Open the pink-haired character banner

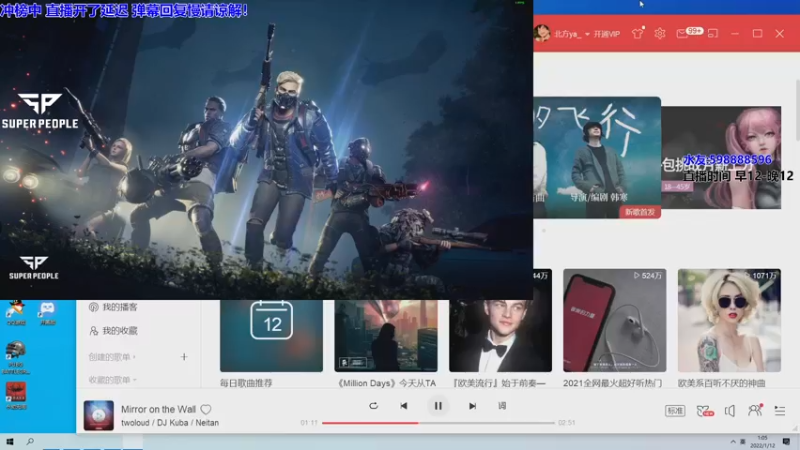click(721, 157)
